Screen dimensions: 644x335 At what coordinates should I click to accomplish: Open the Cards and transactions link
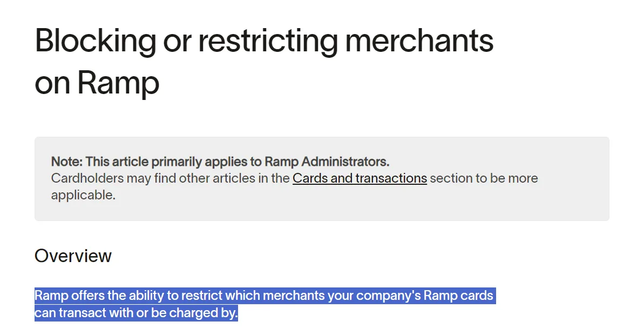[x=360, y=178]
